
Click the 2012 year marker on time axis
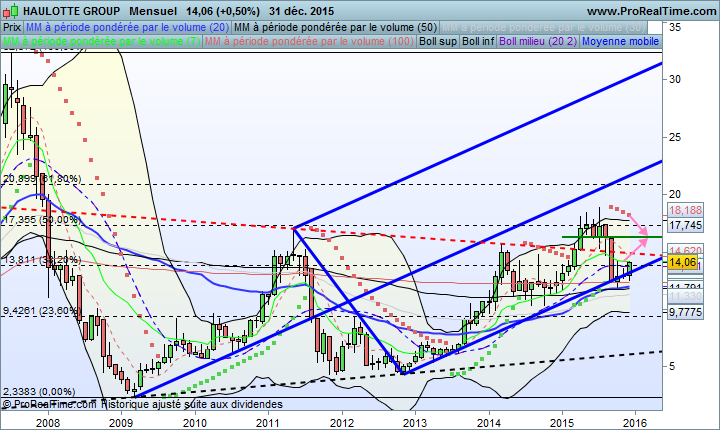click(342, 423)
